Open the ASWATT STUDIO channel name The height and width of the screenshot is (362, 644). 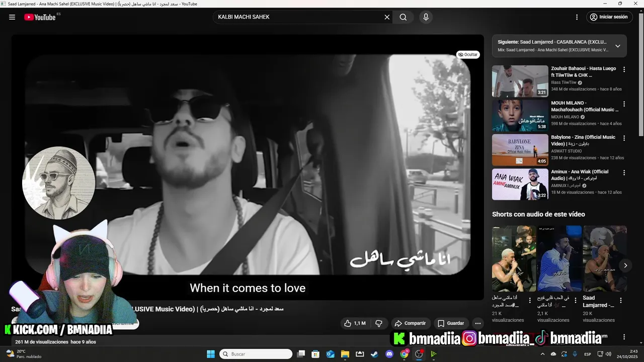pos(566,151)
